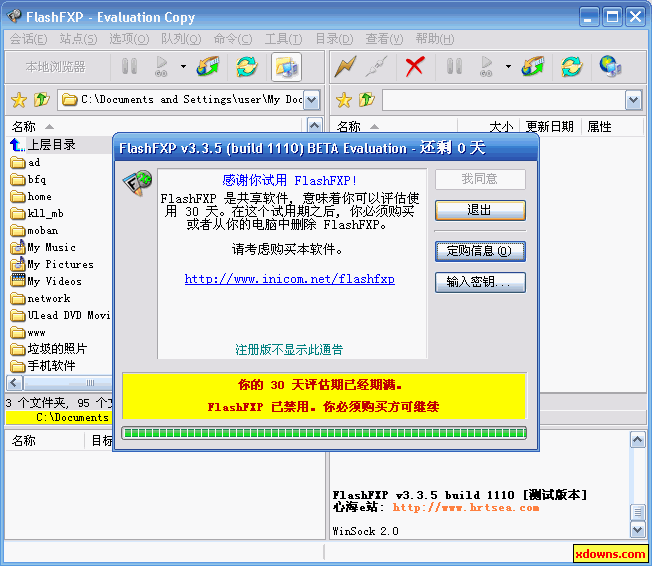
Task: Toggle the switch to local browser icon
Action: coord(286,67)
